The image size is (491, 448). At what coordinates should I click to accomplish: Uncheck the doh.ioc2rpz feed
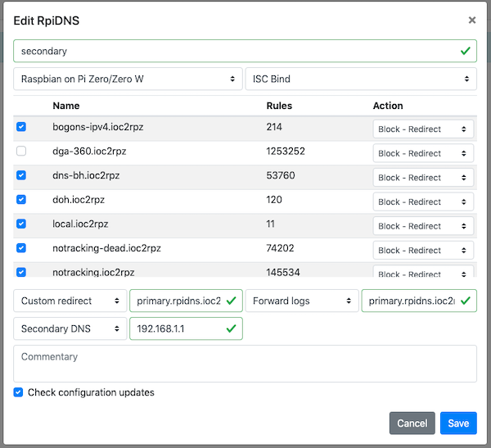[21, 200]
